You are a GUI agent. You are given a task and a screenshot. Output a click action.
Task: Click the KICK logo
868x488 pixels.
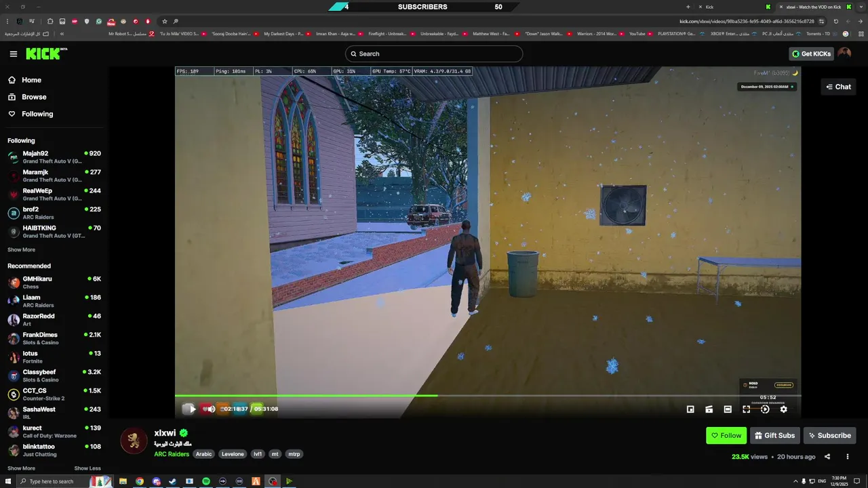(x=46, y=54)
